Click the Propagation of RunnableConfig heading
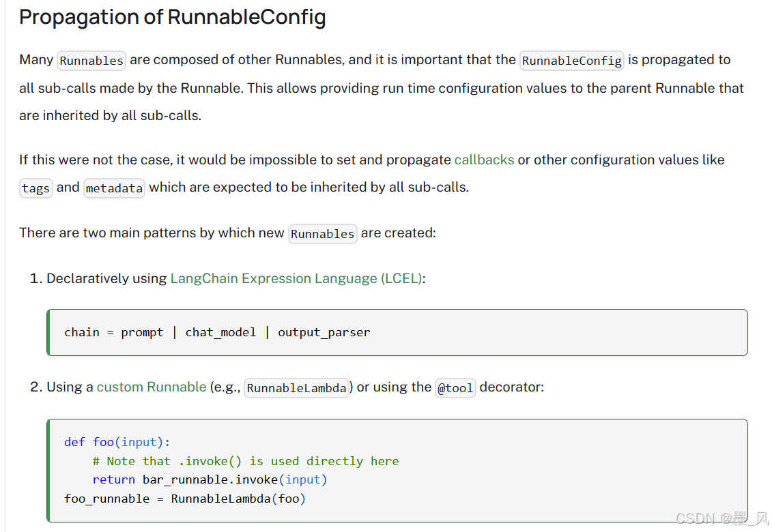 point(173,17)
